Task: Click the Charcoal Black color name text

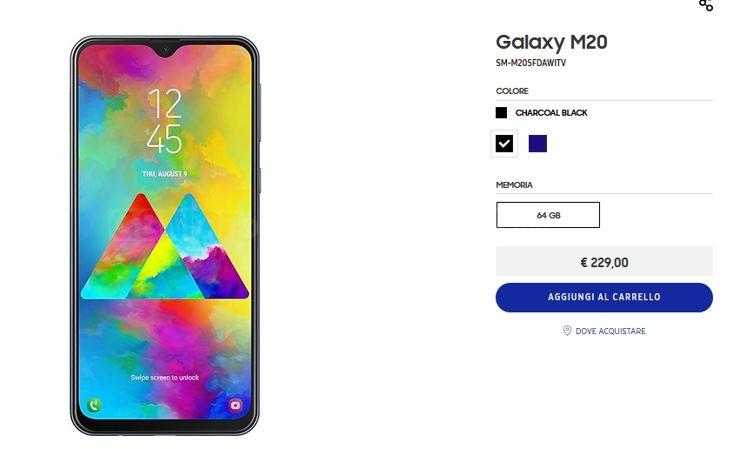Action: tap(551, 113)
